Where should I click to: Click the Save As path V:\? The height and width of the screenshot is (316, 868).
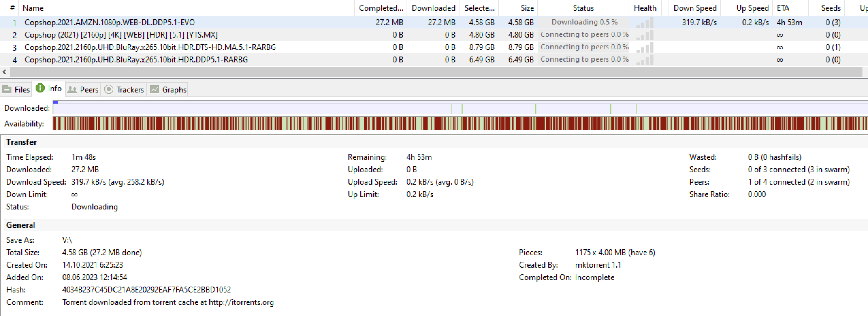(x=67, y=240)
